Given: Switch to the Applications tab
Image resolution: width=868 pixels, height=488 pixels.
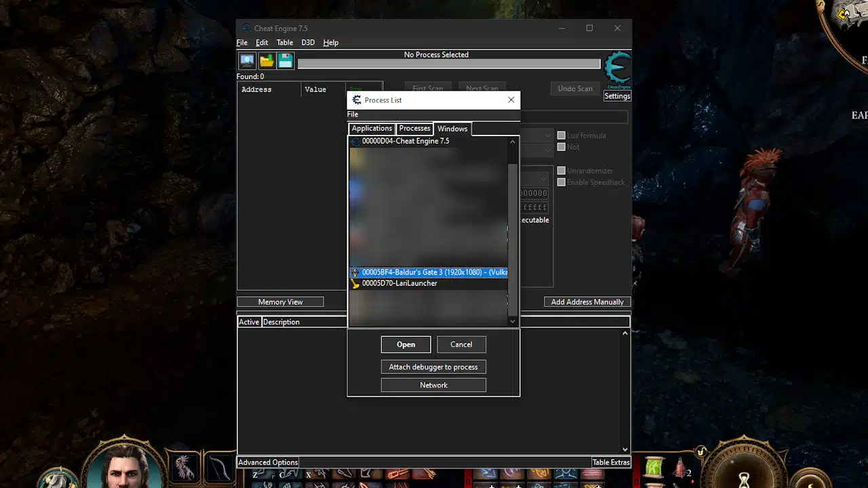Looking at the screenshot, I should (372, 129).
